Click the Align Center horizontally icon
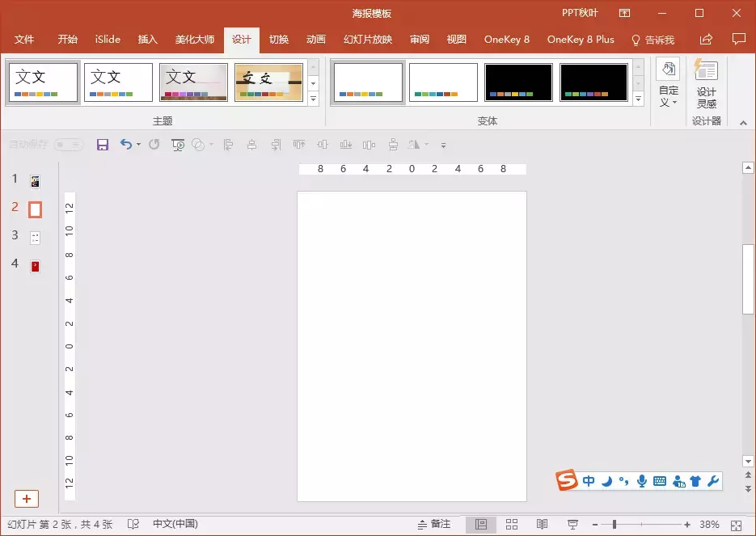 pyautogui.click(x=251, y=145)
